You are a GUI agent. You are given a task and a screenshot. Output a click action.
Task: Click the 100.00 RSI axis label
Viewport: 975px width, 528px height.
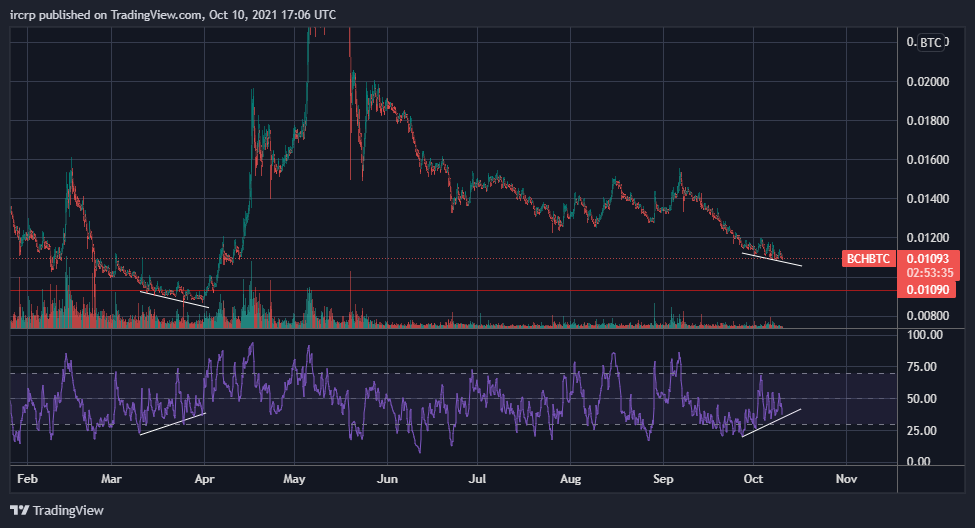925,335
